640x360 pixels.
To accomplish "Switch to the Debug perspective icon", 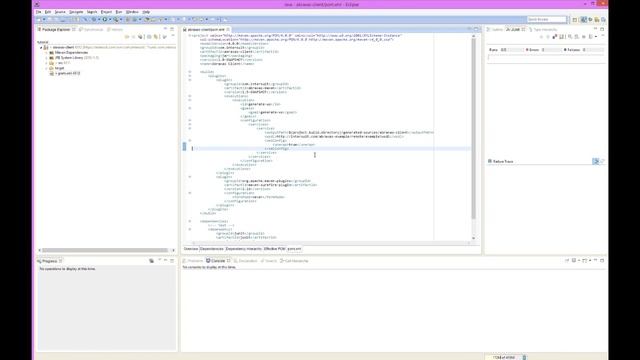I will (591, 20).
